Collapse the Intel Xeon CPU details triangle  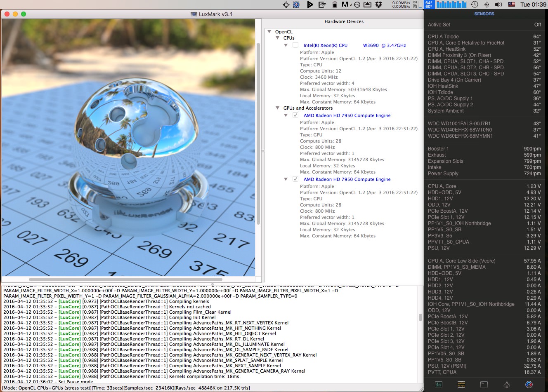(286, 45)
